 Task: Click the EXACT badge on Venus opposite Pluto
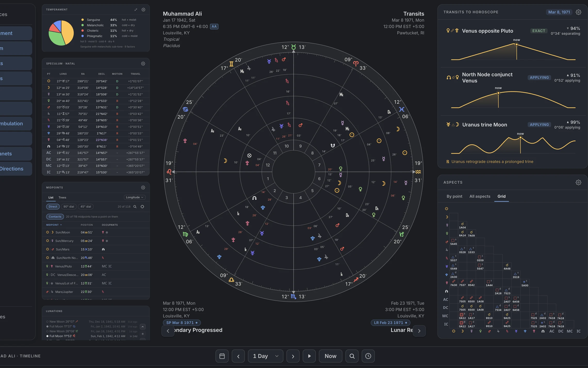[x=539, y=31]
